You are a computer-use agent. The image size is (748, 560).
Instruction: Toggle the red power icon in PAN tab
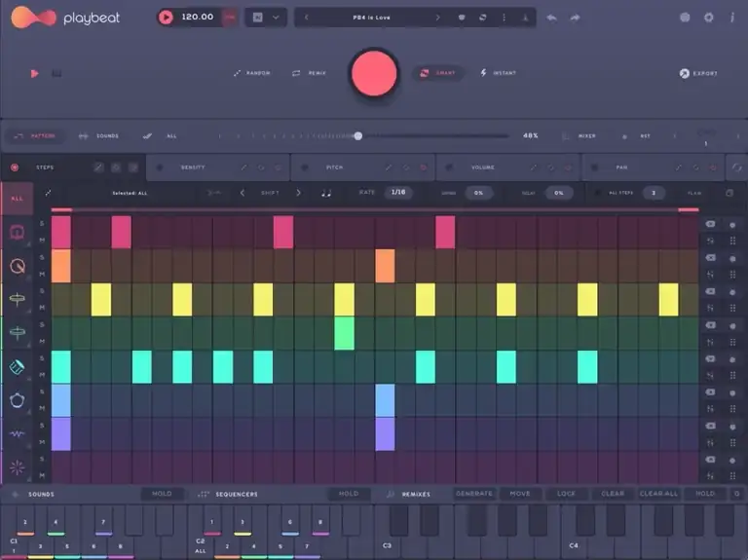pos(713,168)
